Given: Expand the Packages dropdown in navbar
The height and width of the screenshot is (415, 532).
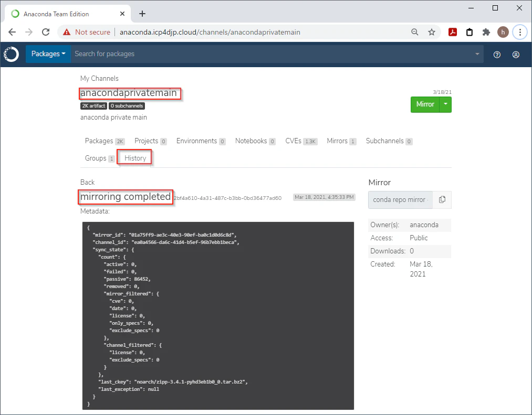Looking at the screenshot, I should pyautogui.click(x=48, y=54).
